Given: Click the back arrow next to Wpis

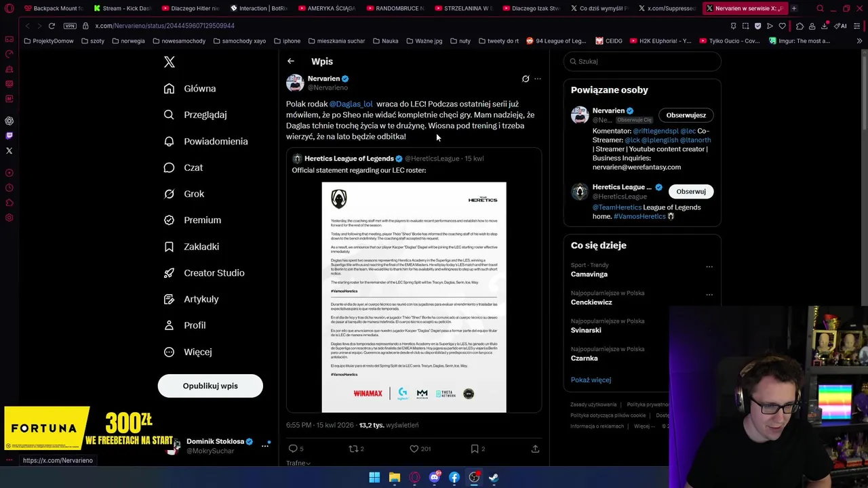Looking at the screenshot, I should pyautogui.click(x=290, y=61).
